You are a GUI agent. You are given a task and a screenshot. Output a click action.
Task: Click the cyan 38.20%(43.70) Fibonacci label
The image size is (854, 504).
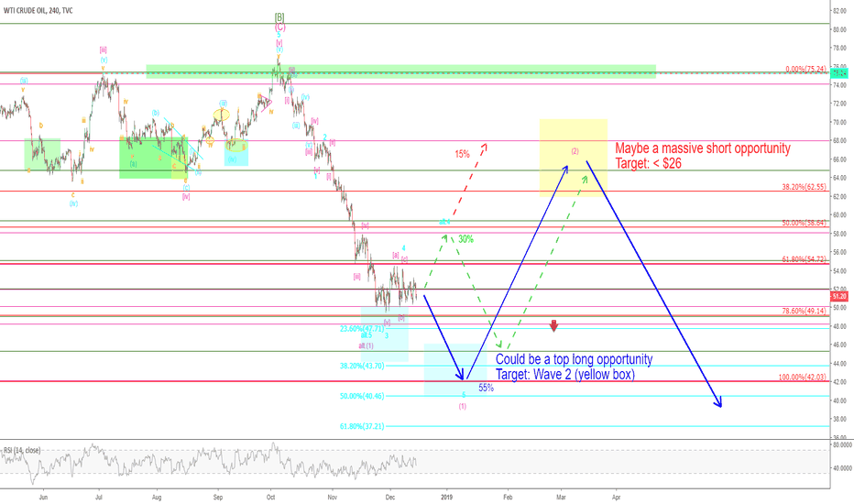pyautogui.click(x=362, y=366)
